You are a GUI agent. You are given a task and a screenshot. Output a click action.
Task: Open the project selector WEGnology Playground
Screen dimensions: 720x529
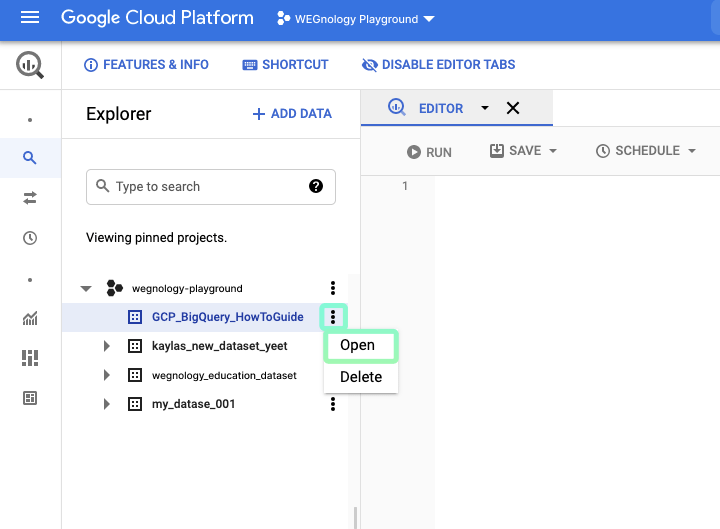[x=355, y=19]
